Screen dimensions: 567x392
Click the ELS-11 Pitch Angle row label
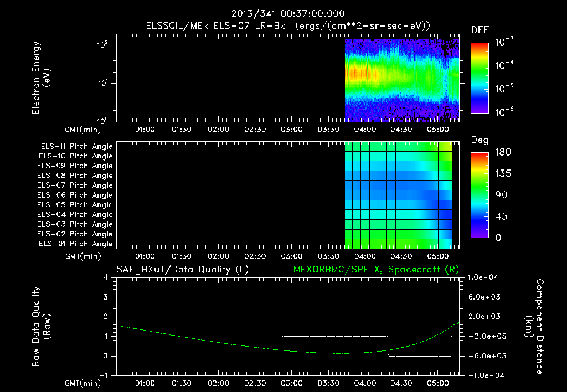pyautogui.click(x=76, y=147)
